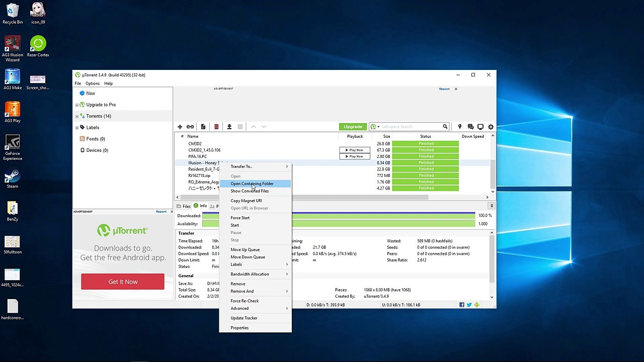Click the light bulb bundles icon
This screenshot has width=644, height=362.
(x=459, y=127)
